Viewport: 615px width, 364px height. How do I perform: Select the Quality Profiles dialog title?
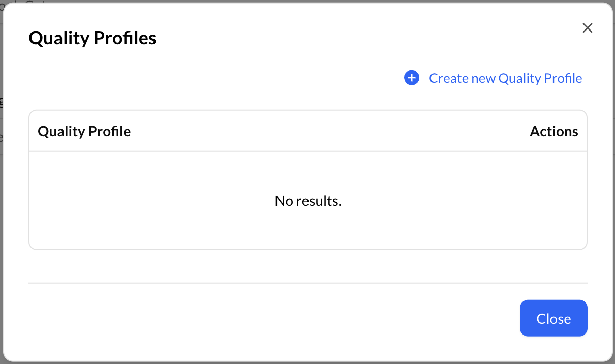coord(93,38)
